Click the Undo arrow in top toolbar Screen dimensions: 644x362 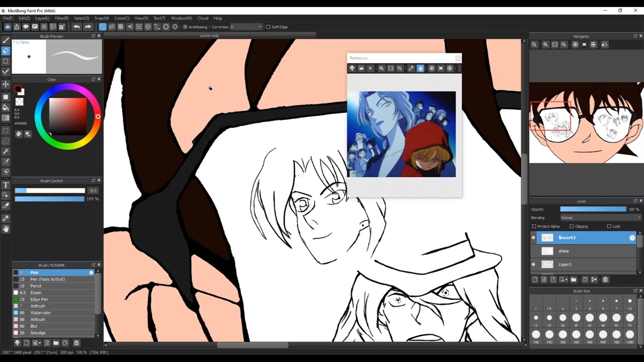(x=76, y=27)
